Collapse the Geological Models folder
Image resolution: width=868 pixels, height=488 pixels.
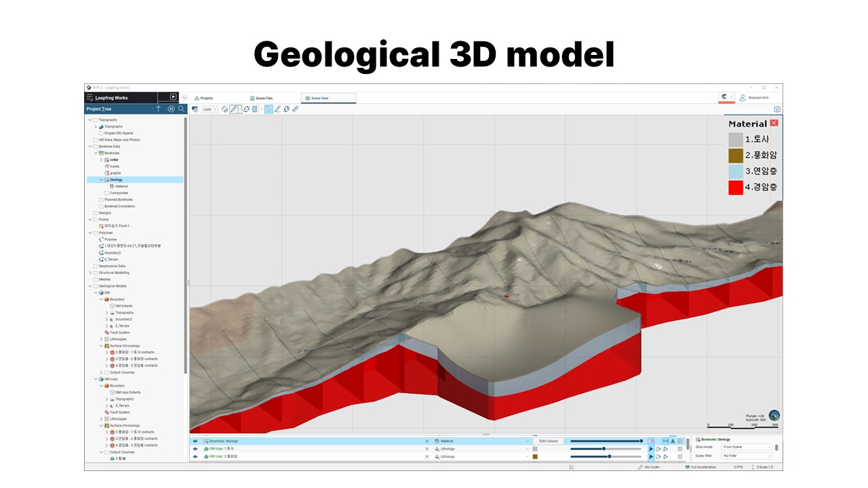[90, 286]
